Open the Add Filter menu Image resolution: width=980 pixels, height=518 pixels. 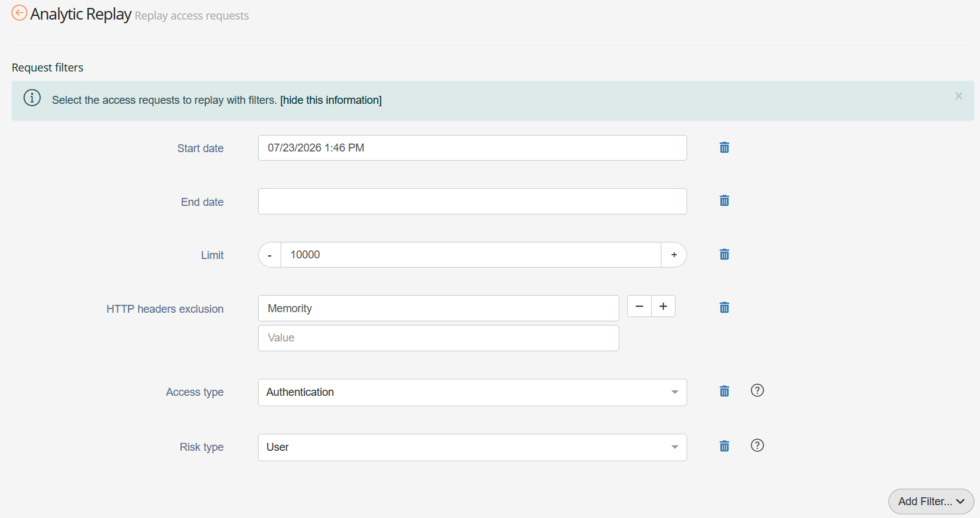point(931,502)
